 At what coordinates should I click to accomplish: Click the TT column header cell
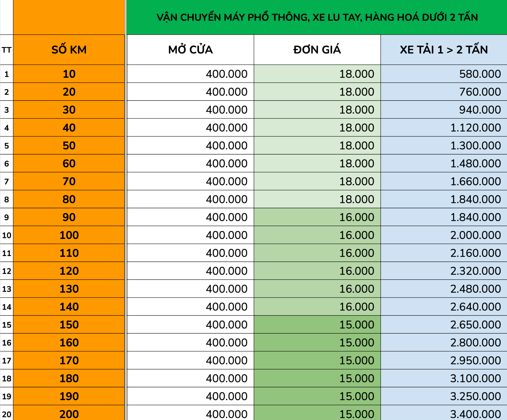(x=6, y=50)
